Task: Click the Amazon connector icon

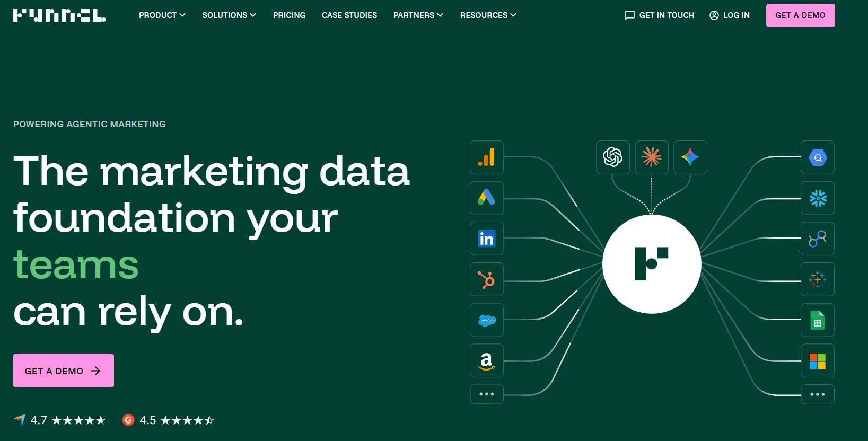Action: [487, 360]
